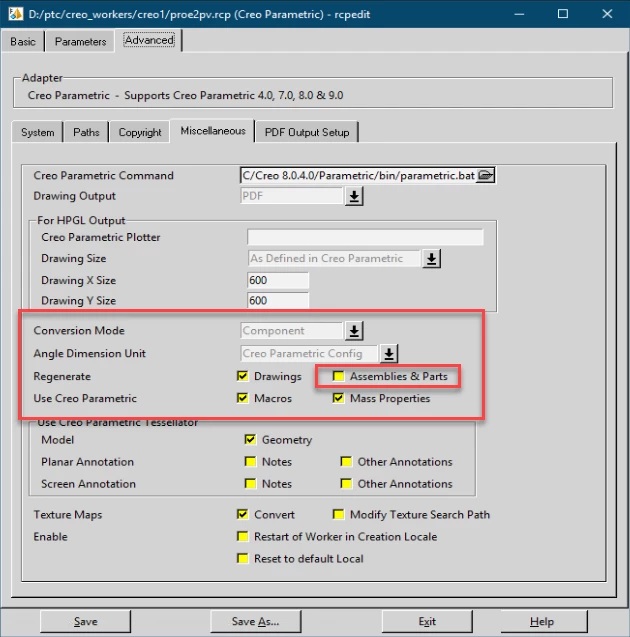This screenshot has height=637, width=630.
Task: Maximize the rcpedit window
Action: (x=563, y=14)
